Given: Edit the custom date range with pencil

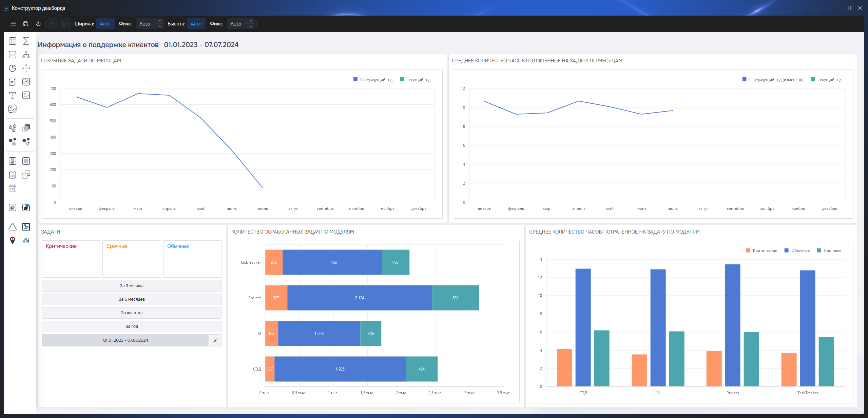Looking at the screenshot, I should [x=216, y=340].
